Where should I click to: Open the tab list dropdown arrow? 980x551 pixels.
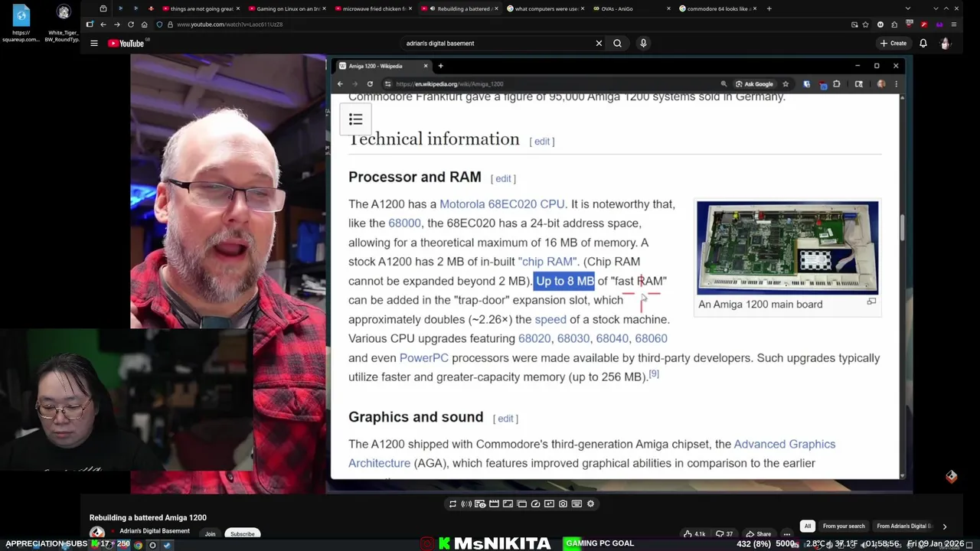click(908, 8)
